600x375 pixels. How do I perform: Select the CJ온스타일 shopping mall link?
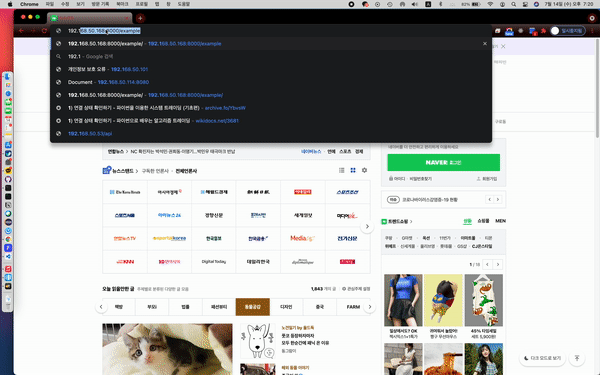(482, 246)
